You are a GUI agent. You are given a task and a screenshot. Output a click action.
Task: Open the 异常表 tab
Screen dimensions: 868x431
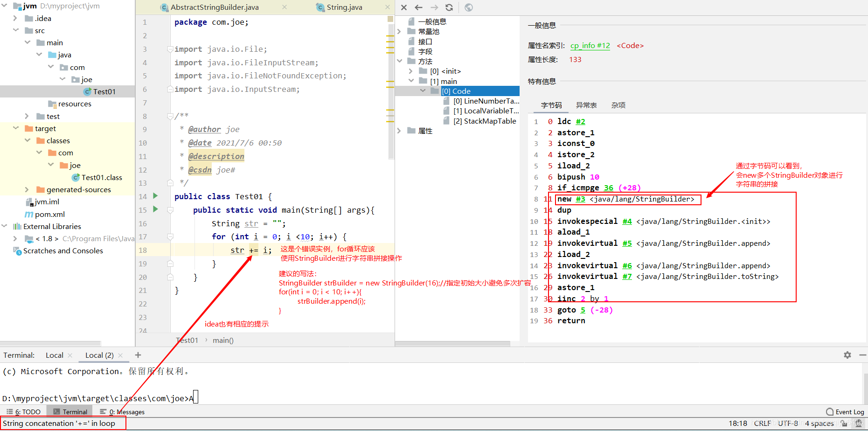(586, 105)
